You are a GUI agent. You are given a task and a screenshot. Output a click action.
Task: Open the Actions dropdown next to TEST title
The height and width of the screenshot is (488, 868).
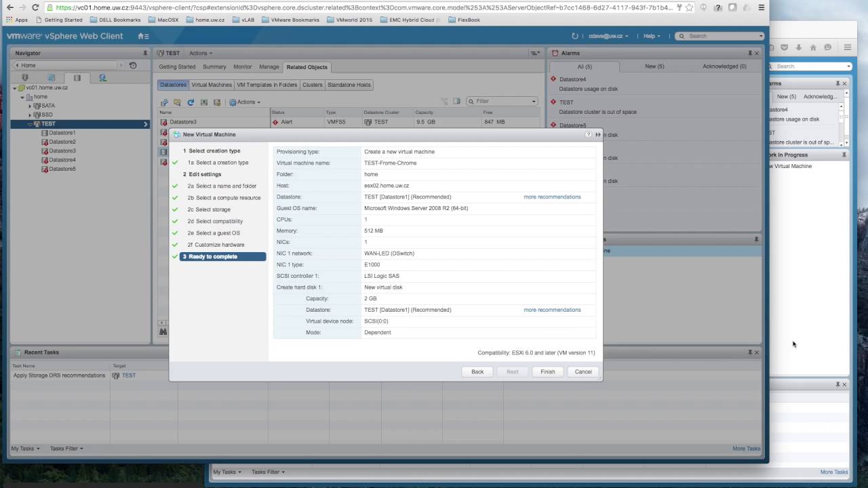click(x=201, y=53)
